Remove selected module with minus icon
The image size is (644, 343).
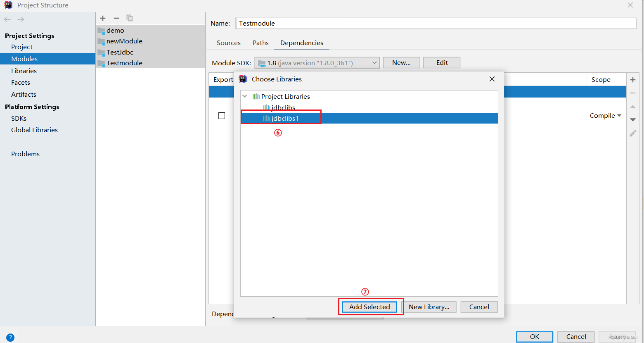click(116, 18)
